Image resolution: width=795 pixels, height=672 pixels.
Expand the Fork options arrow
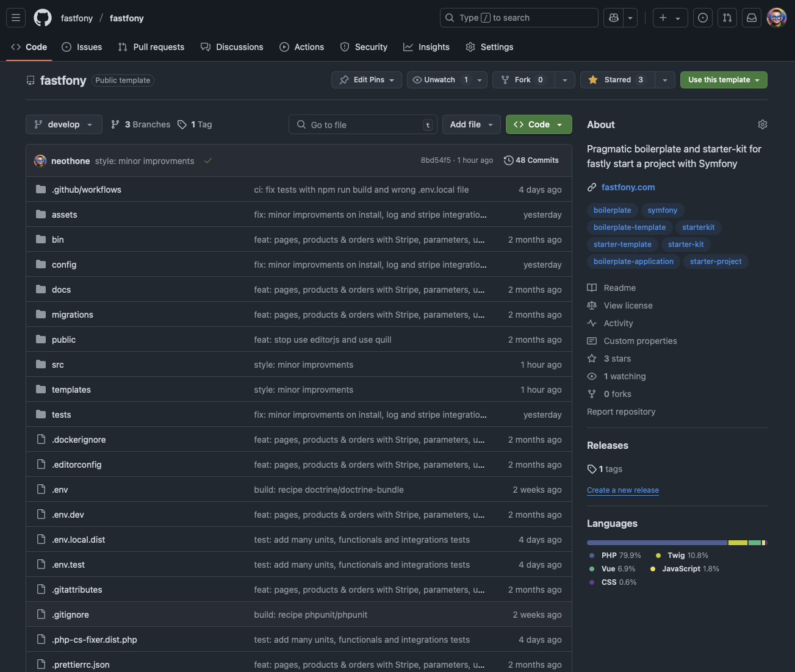click(x=565, y=80)
